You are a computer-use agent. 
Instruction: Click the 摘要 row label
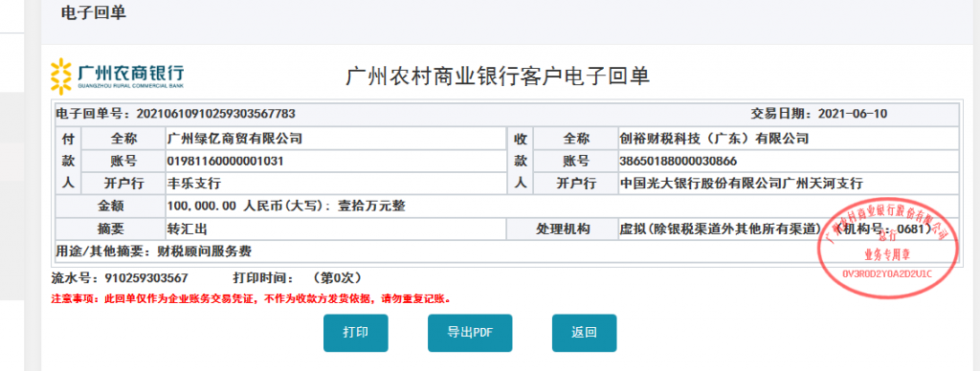point(111,229)
